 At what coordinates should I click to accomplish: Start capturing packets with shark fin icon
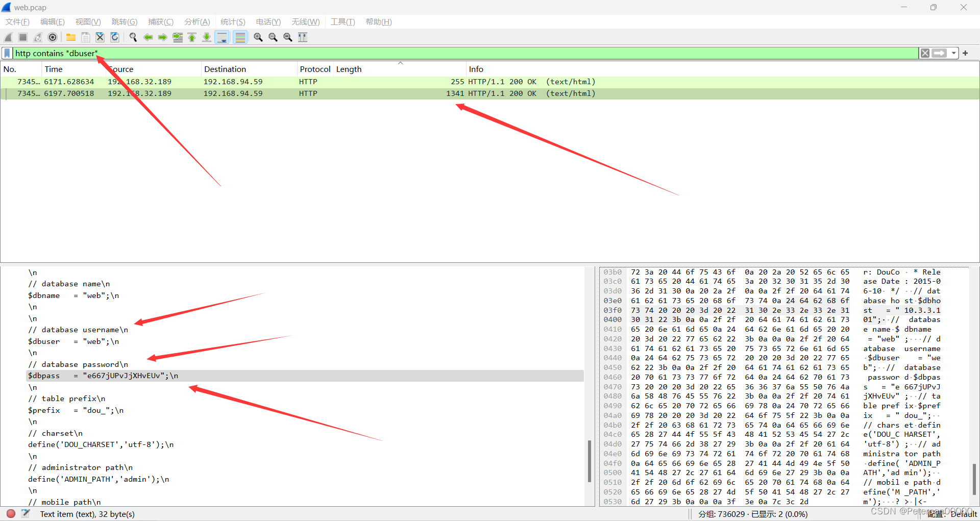[x=8, y=37]
